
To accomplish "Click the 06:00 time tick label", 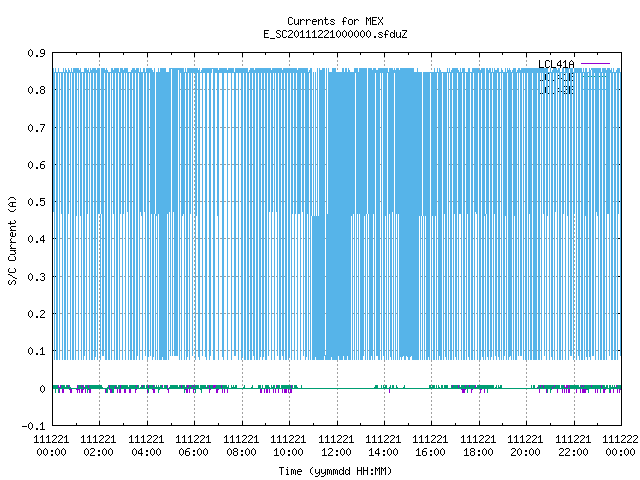I will pos(193,452).
